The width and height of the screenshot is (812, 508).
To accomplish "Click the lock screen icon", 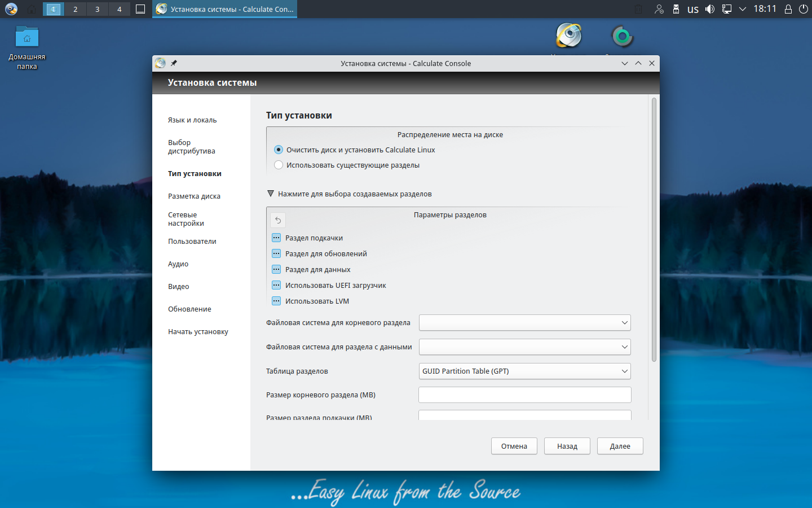I will pyautogui.click(x=788, y=9).
